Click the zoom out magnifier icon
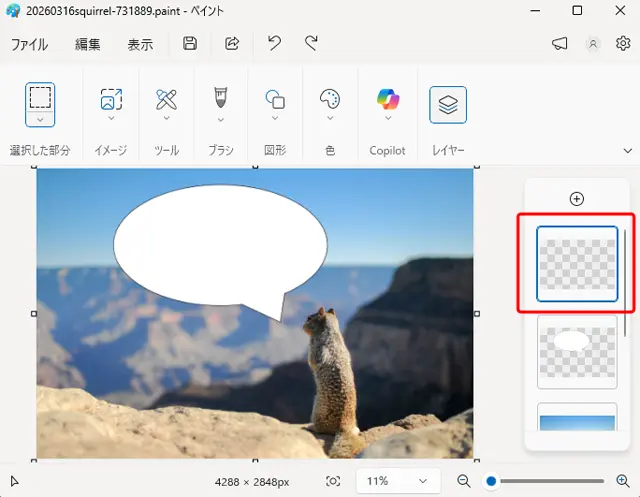 click(464, 481)
